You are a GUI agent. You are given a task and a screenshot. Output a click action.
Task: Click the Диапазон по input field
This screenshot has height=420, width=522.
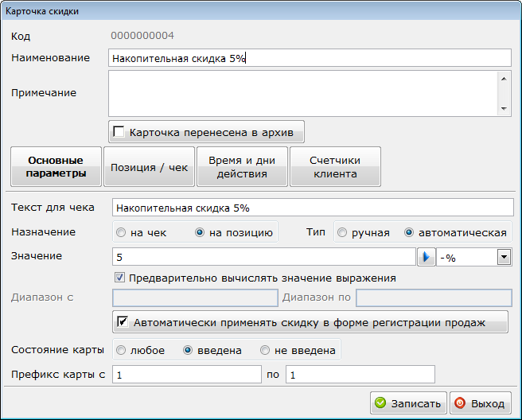[x=434, y=297]
